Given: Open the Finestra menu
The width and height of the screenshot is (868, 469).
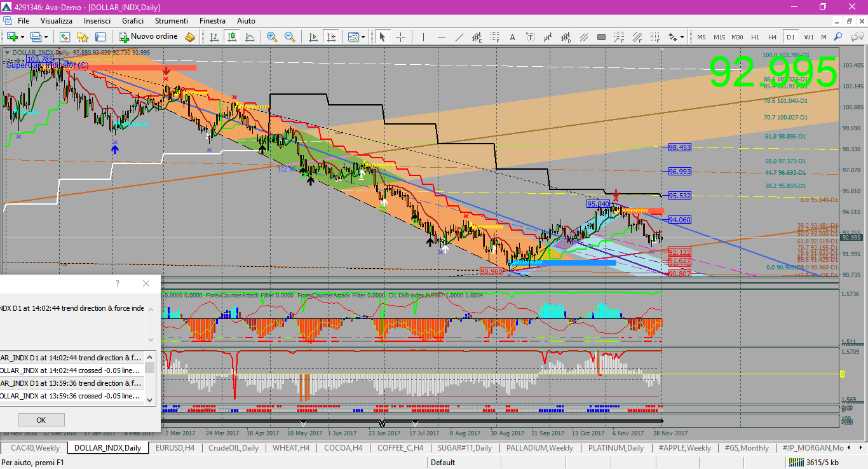Looking at the screenshot, I should [212, 21].
